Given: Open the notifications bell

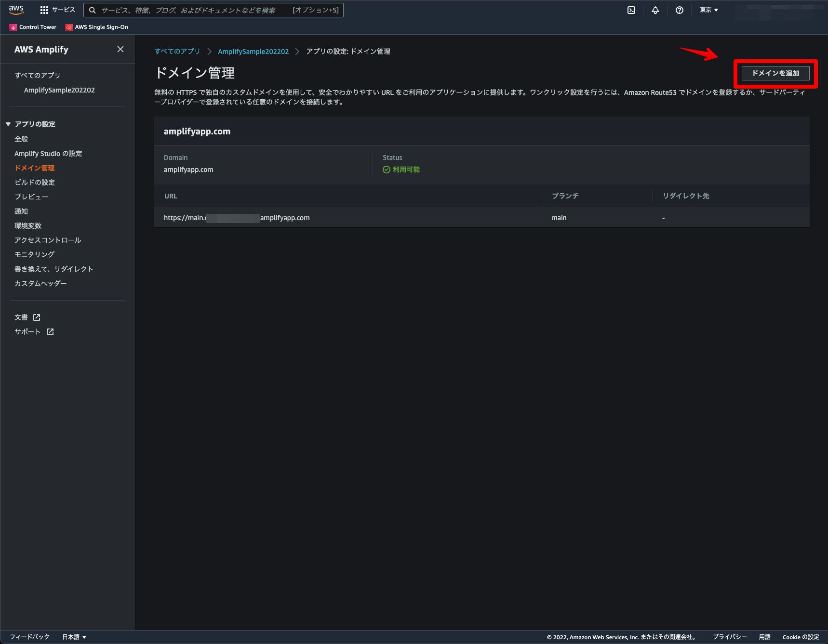Looking at the screenshot, I should click(x=655, y=10).
